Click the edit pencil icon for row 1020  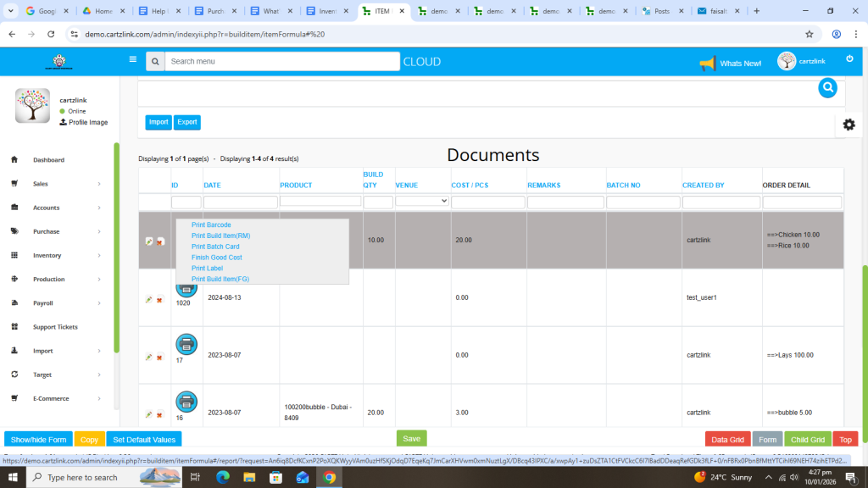[x=149, y=299]
